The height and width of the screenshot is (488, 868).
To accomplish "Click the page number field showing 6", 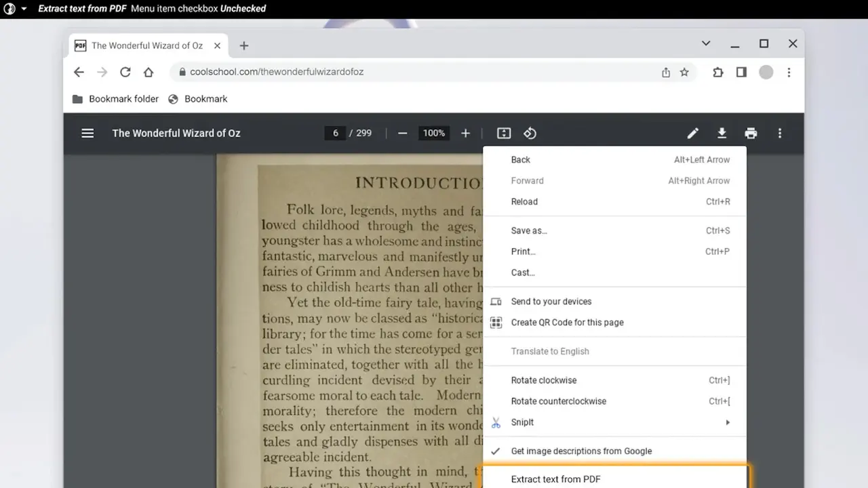I will tap(335, 133).
